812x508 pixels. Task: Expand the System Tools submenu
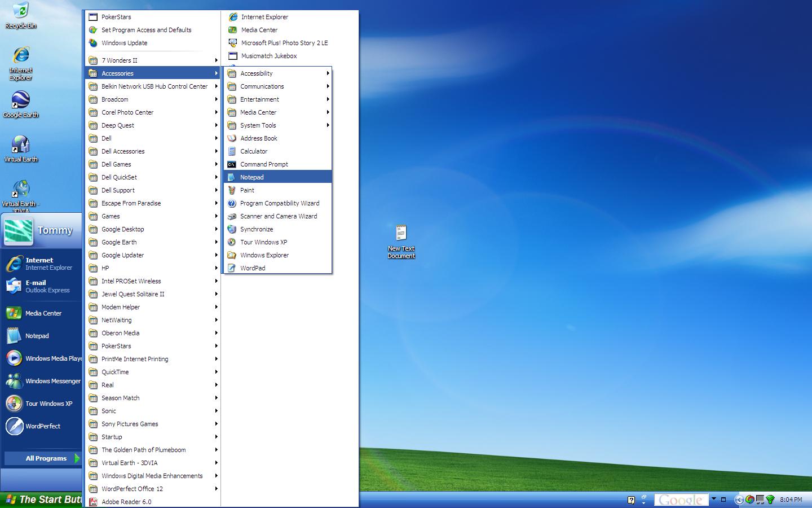coord(278,125)
